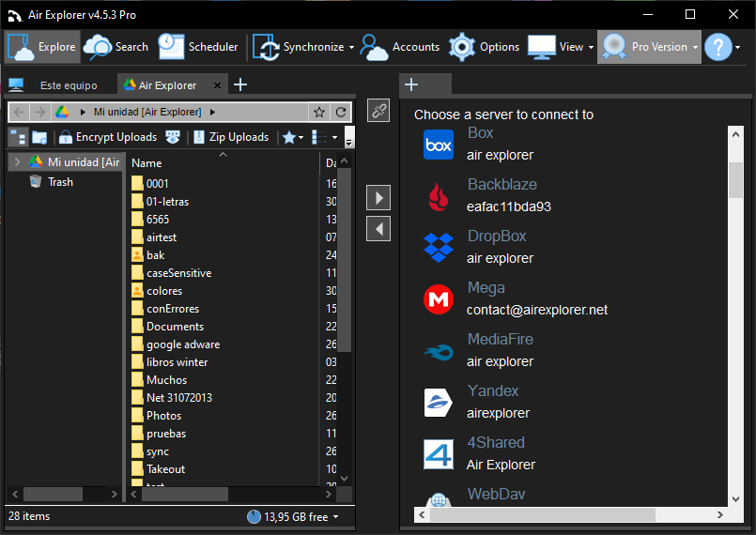Click the Synchronize button
Screen dimensions: 756x535
298,47
